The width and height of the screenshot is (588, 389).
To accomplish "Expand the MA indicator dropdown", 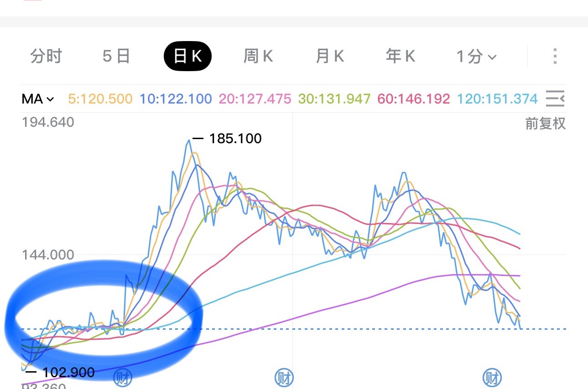I will 38,99.
